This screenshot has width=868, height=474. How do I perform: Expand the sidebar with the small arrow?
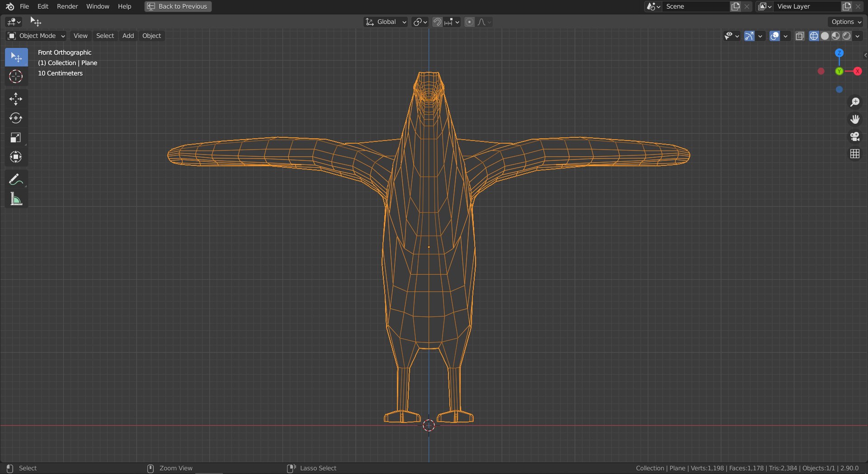[865, 55]
